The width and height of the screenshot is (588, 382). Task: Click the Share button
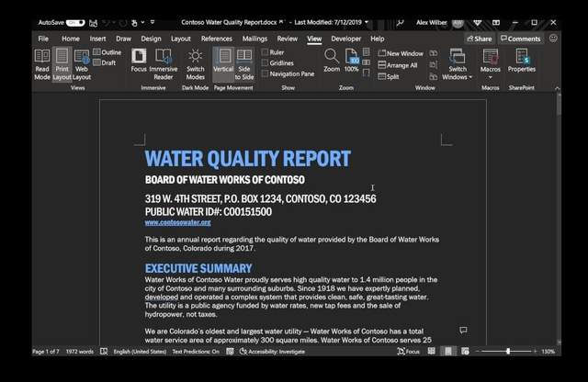[478, 39]
